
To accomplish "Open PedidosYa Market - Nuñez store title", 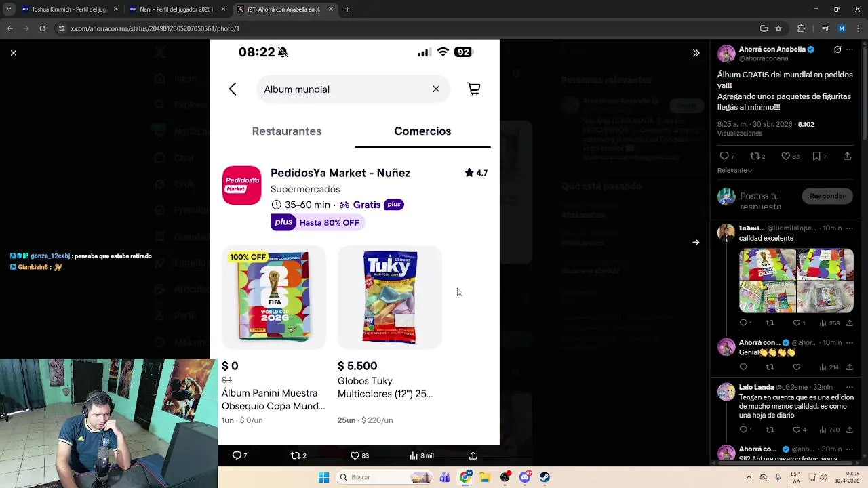I will coord(340,173).
